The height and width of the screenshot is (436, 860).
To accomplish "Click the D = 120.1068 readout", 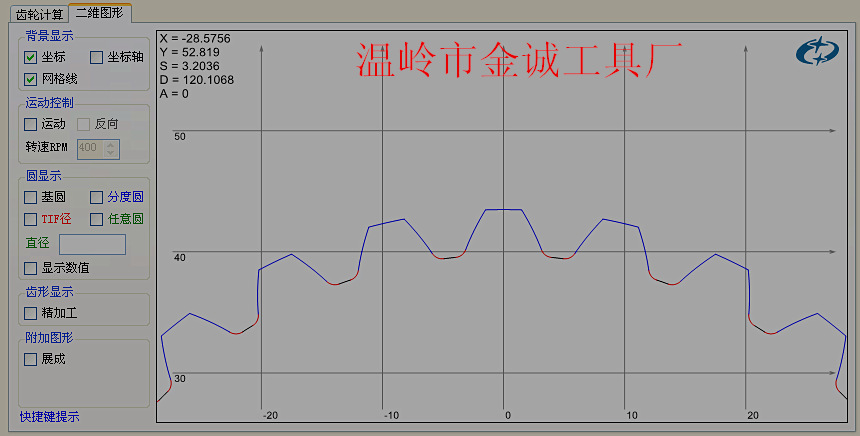I will point(197,80).
